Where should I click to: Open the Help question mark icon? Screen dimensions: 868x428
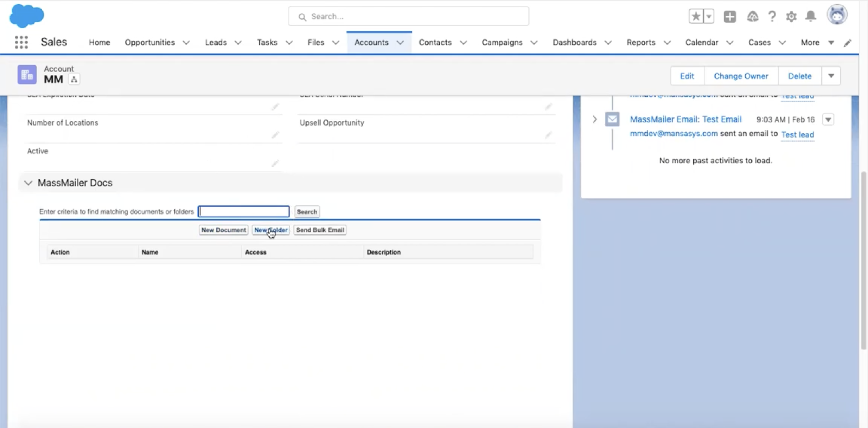772,16
